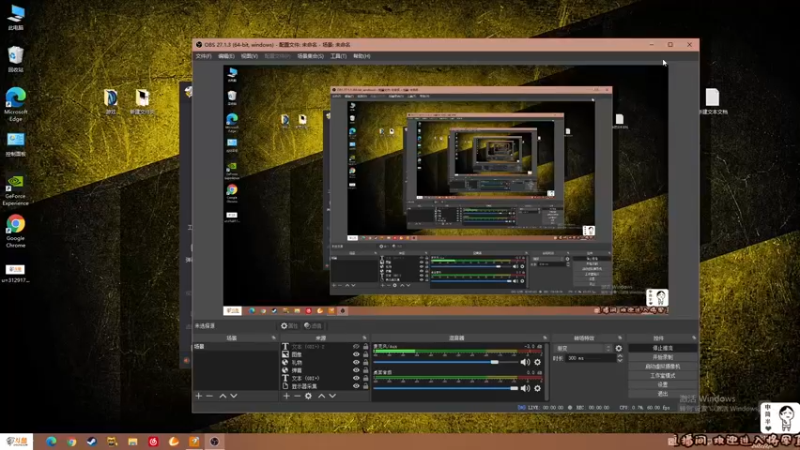
Task: Move scene down in Scenes panel
Action: [x=234, y=396]
